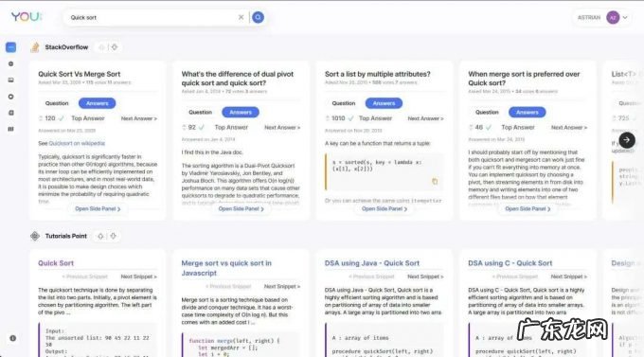Image resolution: width=644 pixels, height=357 pixels.
Task: Select Question tab in dual pivot card
Action: (x=200, y=112)
